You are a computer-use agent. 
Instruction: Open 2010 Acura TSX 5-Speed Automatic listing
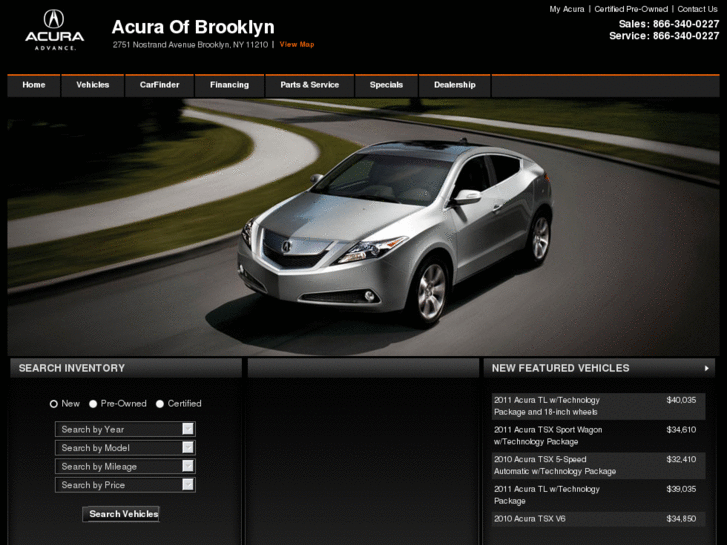click(x=599, y=466)
